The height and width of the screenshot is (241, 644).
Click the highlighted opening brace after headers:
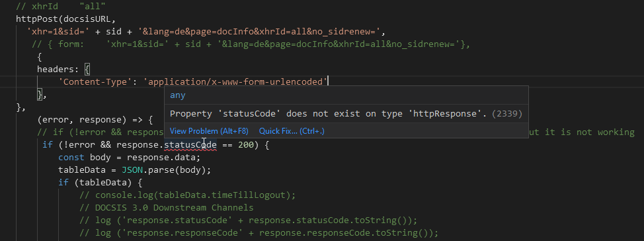pyautogui.click(x=87, y=69)
